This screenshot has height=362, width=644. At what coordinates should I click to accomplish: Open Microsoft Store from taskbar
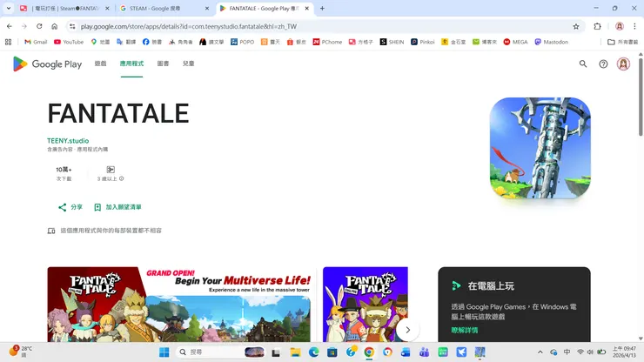[x=332, y=352]
